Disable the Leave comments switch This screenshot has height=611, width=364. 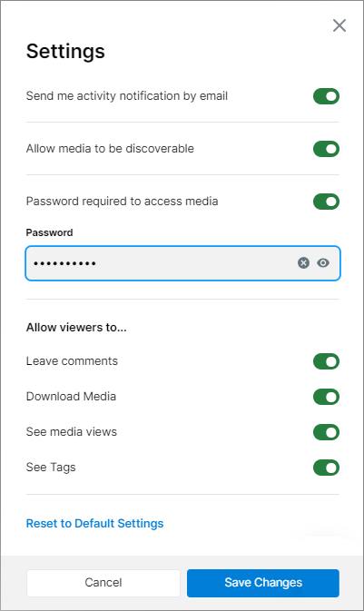coord(326,361)
